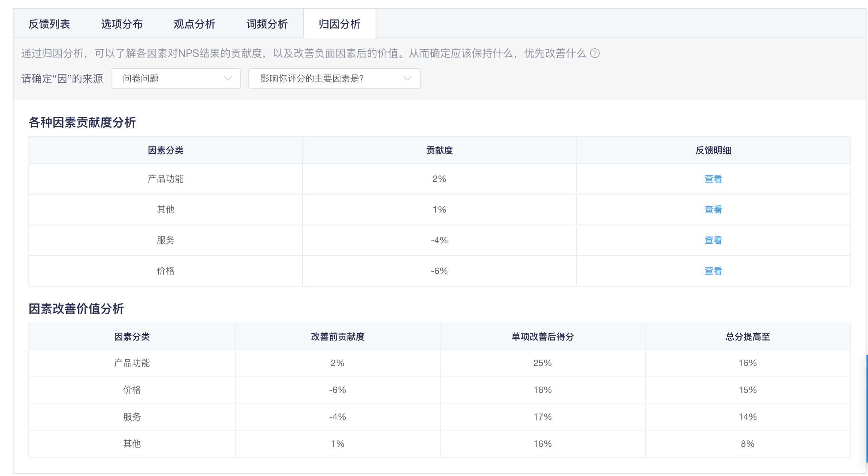This screenshot has height=476, width=868.
Task: Open 查看 link for 价格 factor
Action: pyautogui.click(x=713, y=271)
